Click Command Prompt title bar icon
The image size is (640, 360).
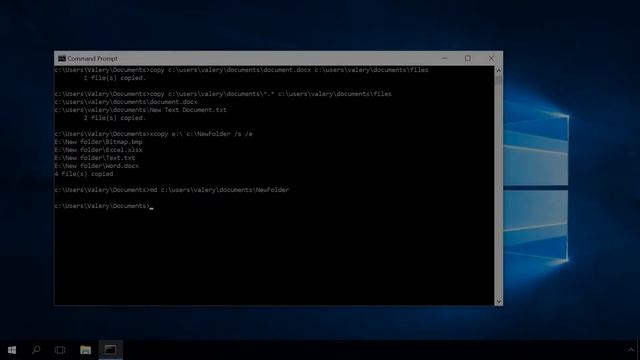[x=62, y=59]
